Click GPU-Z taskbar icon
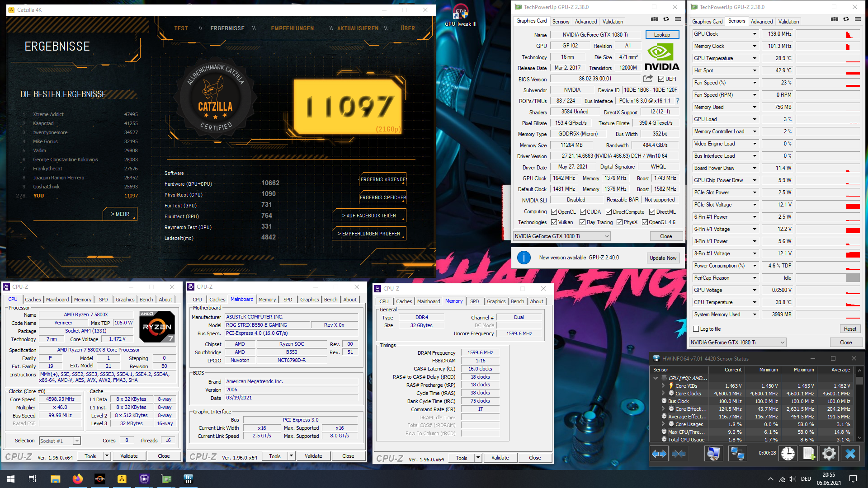868x488 pixels. point(166,479)
